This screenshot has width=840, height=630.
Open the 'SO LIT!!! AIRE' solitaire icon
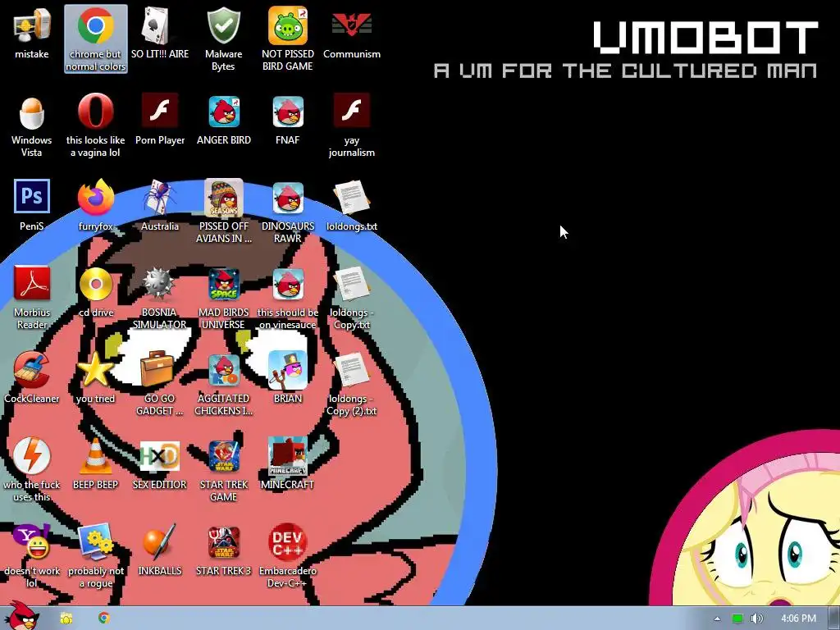(160, 33)
